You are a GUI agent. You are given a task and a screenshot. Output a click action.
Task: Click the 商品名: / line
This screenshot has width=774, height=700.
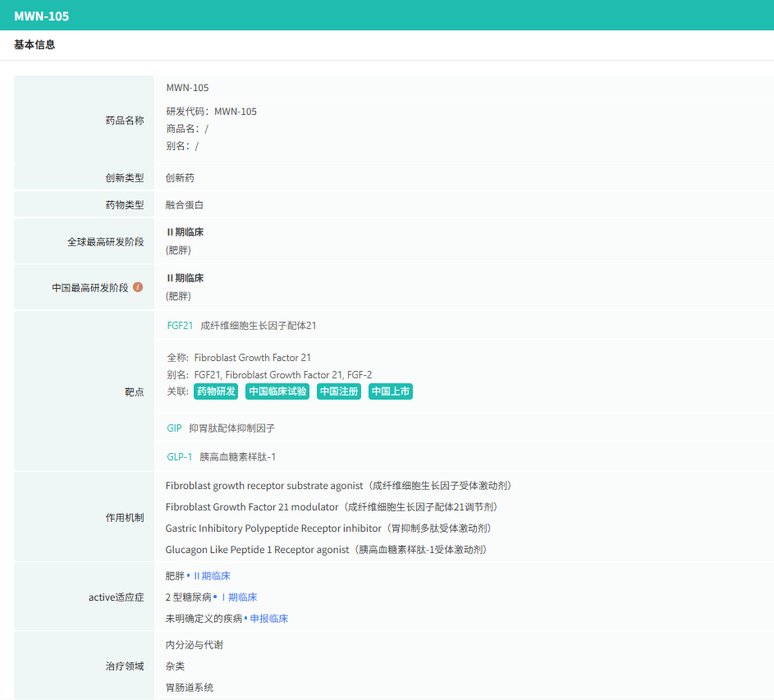(187, 129)
